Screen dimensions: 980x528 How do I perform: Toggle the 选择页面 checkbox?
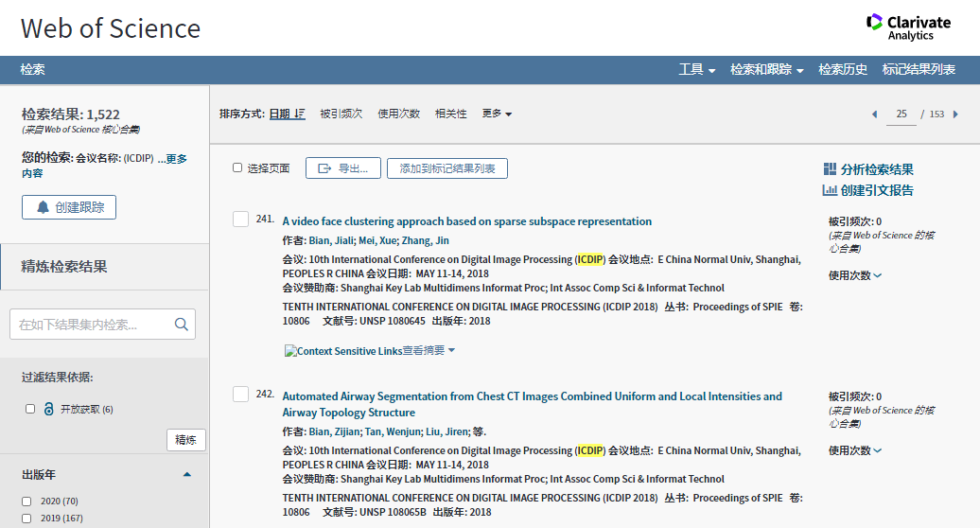[x=237, y=168]
